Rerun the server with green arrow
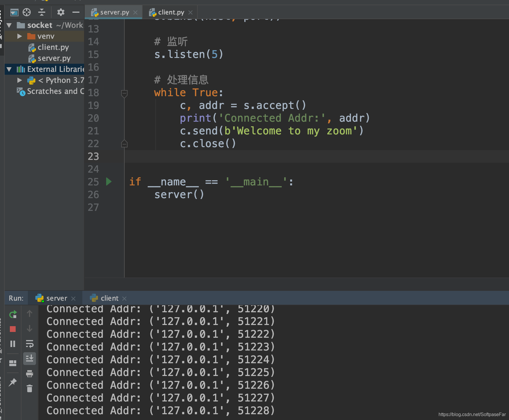The image size is (509, 420). pos(13,314)
